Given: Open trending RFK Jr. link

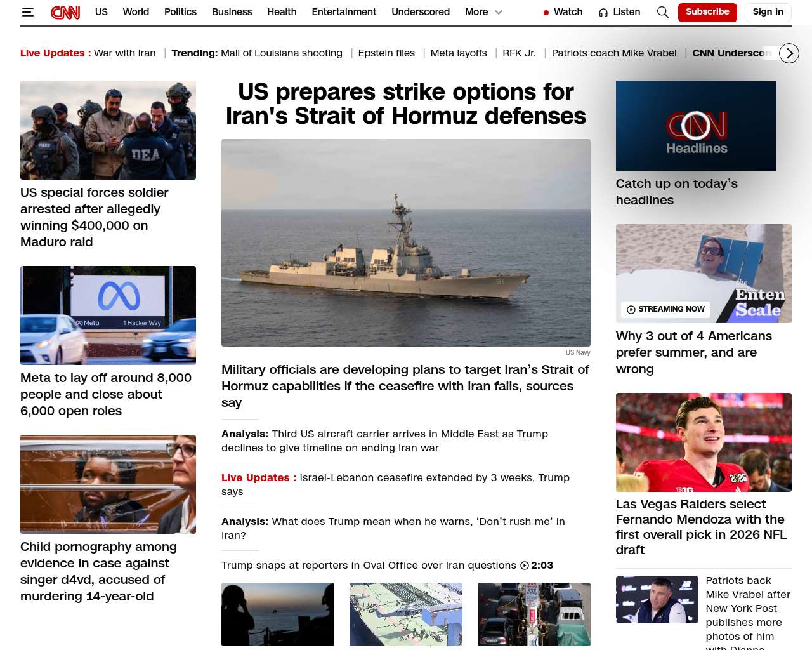Looking at the screenshot, I should [x=519, y=53].
